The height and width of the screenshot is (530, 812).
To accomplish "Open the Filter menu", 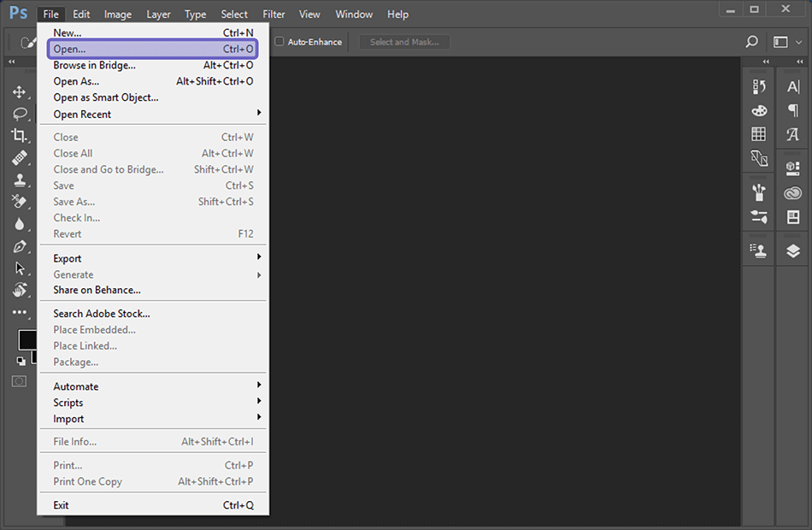I will click(x=274, y=14).
